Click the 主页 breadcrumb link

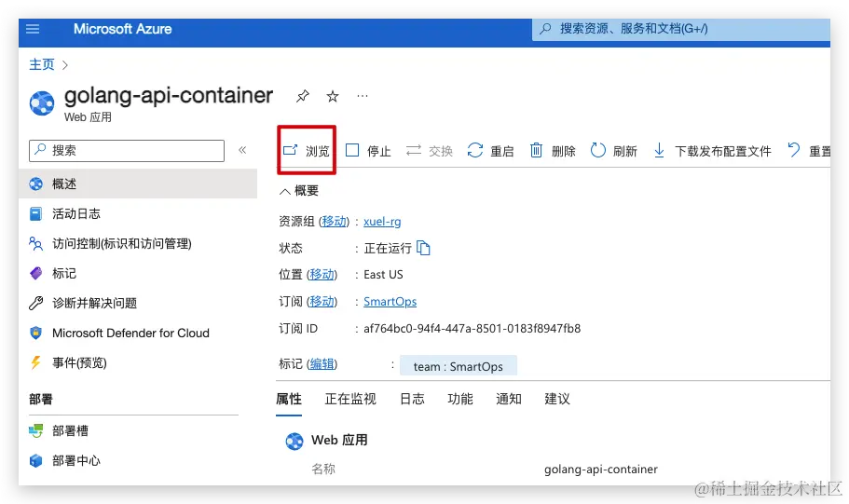(42, 64)
